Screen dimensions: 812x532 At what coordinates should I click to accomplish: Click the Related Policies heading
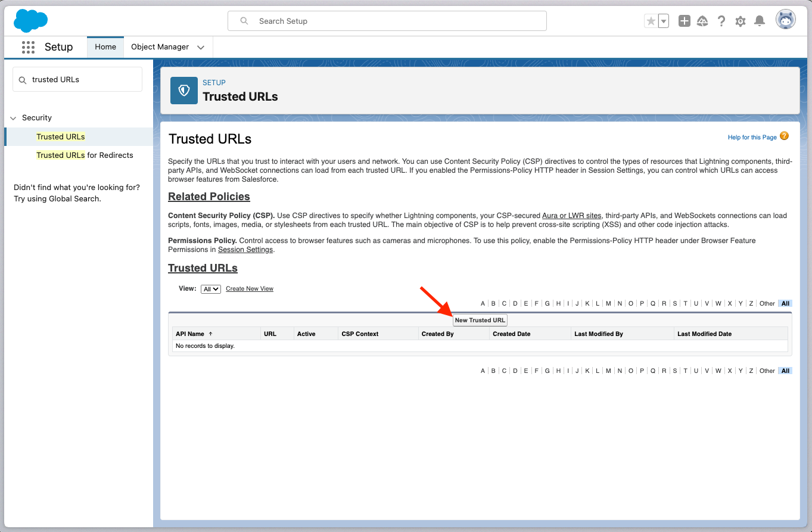(209, 197)
